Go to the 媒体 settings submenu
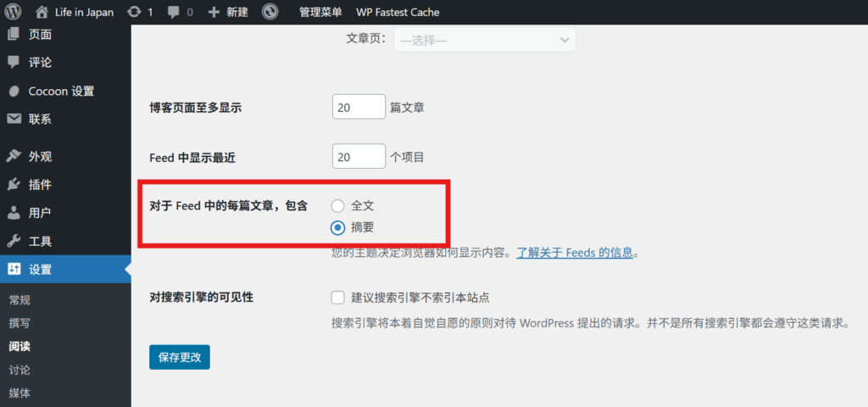The width and height of the screenshot is (868, 407). [x=20, y=393]
